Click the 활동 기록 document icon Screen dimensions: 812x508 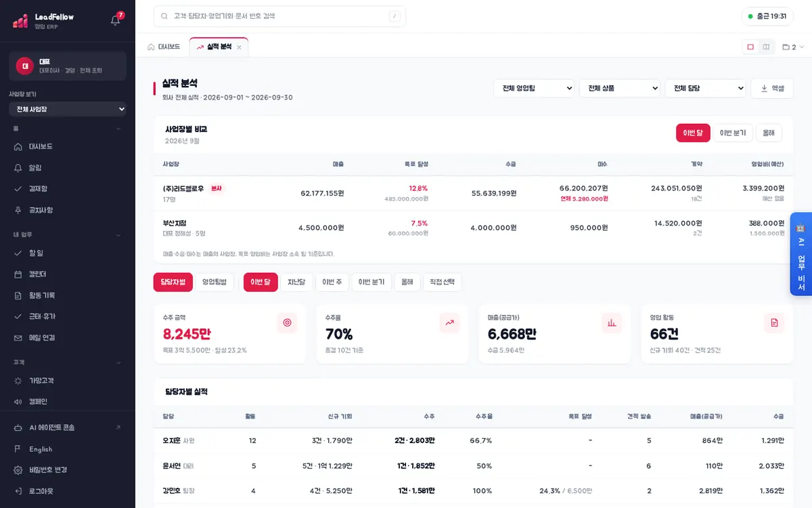coord(18,295)
